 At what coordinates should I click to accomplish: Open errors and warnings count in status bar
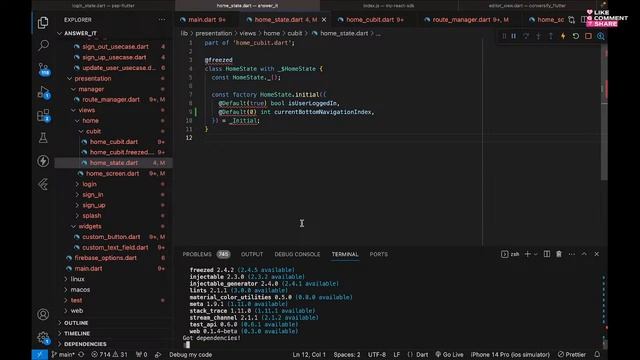coord(109,355)
